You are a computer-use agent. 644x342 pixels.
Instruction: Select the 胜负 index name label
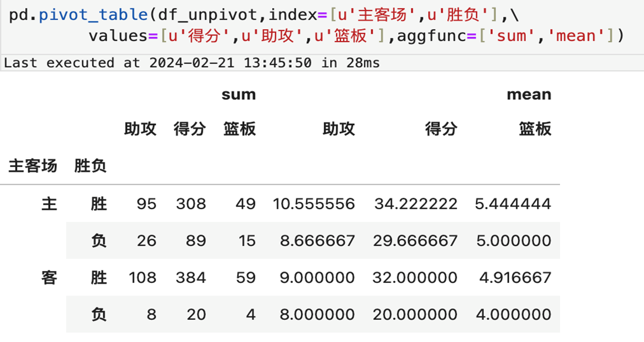point(90,165)
